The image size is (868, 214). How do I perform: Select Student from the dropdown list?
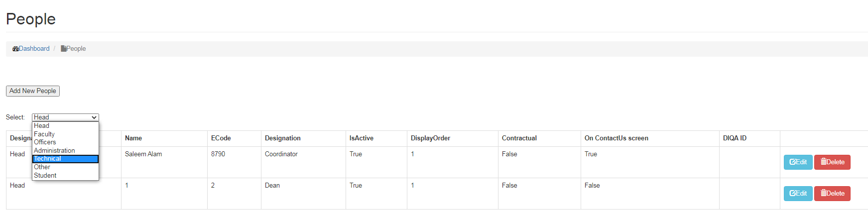[45, 176]
